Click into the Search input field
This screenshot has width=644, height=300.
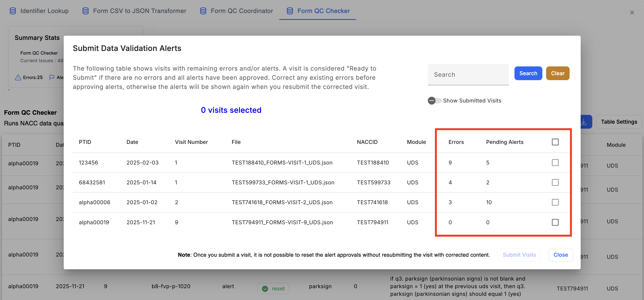[468, 75]
